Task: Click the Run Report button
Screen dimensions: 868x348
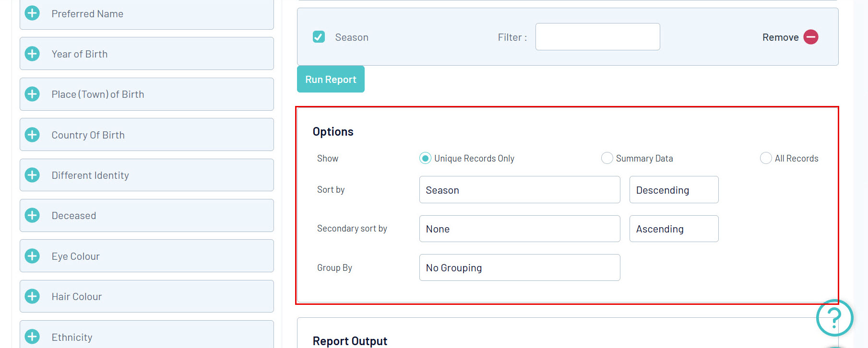Action: (x=331, y=79)
